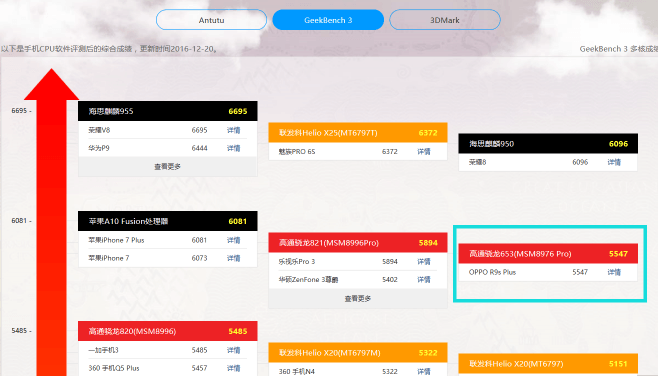This screenshot has width=658, height=376.
Task: Click the 苹果iPhone 7 device name
Action: (109, 258)
